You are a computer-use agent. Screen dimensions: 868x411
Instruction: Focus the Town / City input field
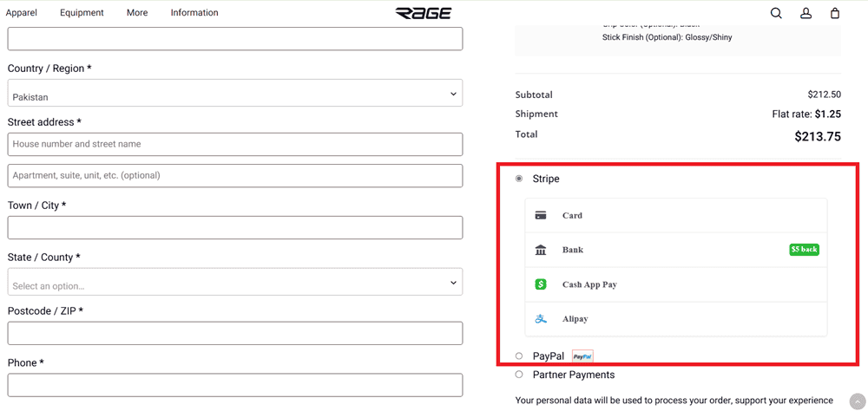coord(234,228)
